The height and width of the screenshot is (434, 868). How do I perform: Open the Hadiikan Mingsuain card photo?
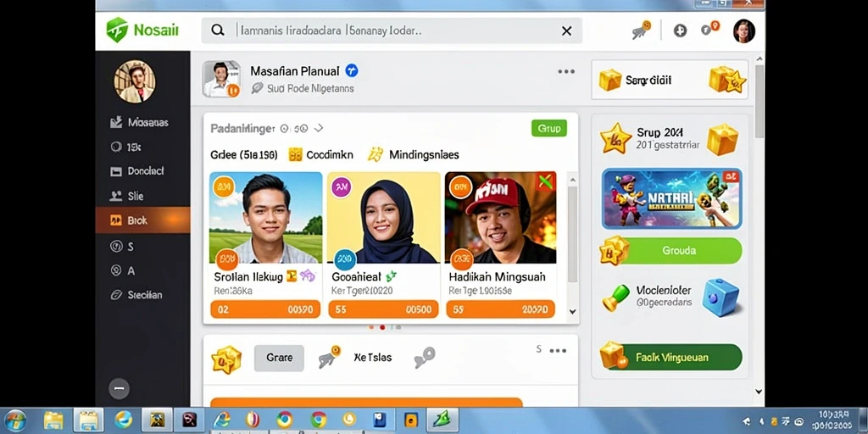(500, 218)
